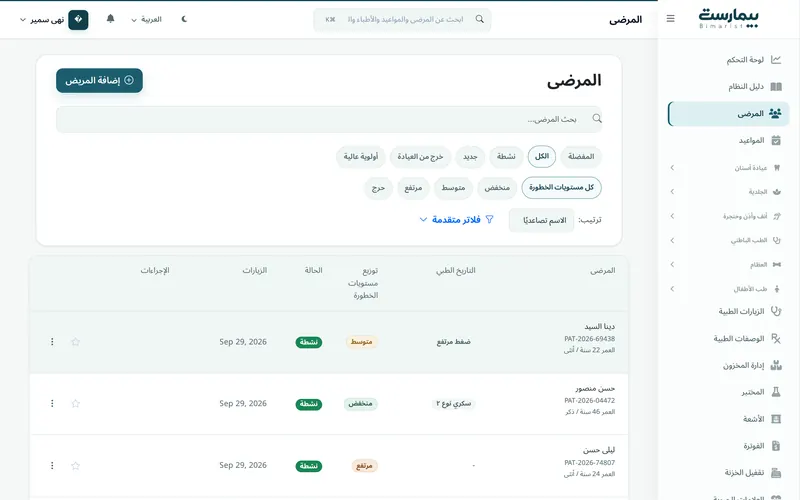
Task: Select the جديد filter tab
Action: [x=470, y=157]
